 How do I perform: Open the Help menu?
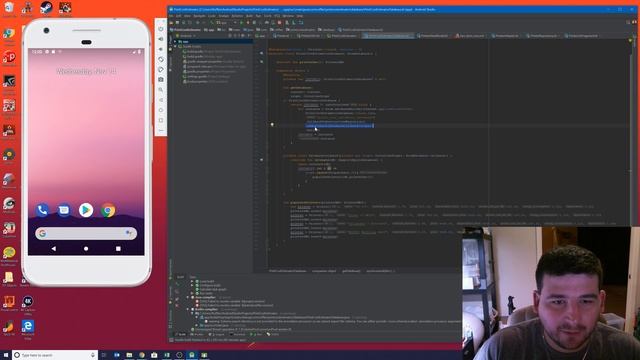point(300,16)
